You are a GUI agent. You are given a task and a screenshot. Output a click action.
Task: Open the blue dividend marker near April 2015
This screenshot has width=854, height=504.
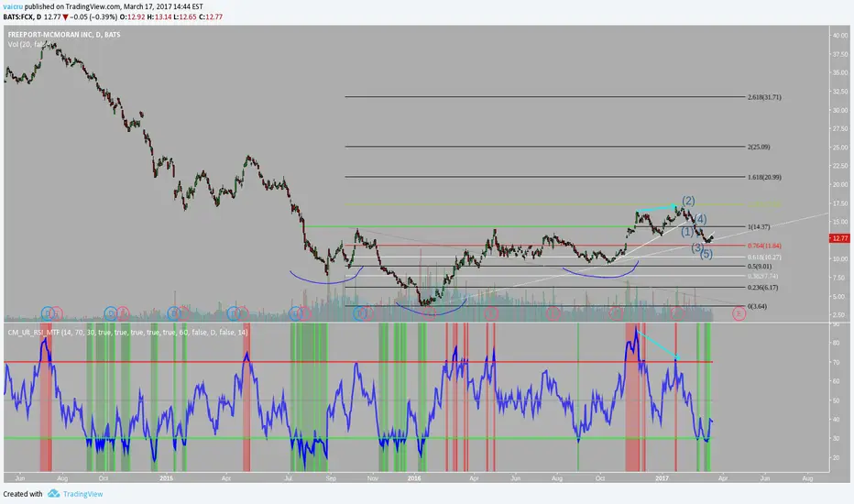point(234,313)
